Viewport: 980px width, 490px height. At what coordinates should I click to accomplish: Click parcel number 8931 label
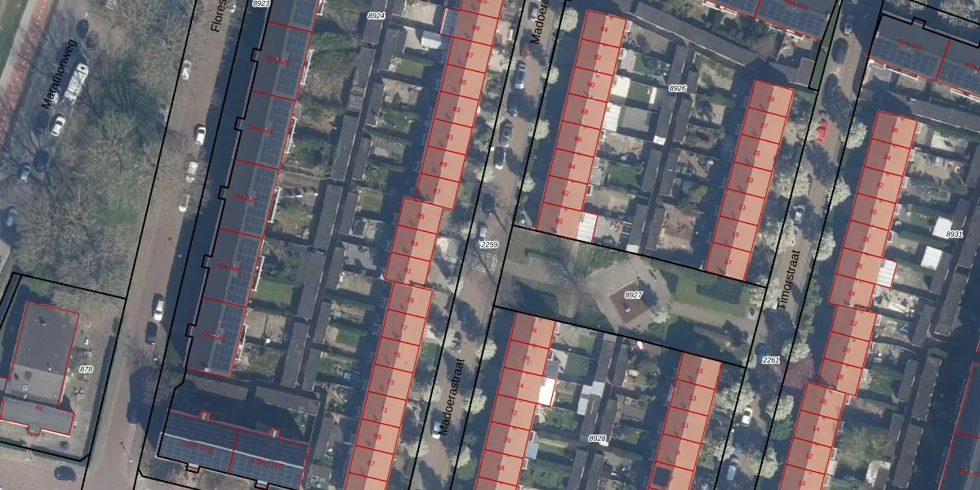[x=954, y=234]
